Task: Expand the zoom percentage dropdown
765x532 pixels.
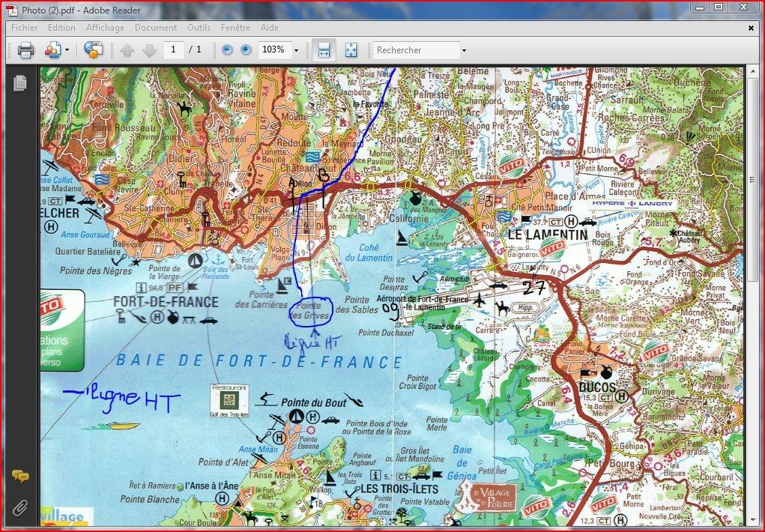Action: pyautogui.click(x=296, y=50)
